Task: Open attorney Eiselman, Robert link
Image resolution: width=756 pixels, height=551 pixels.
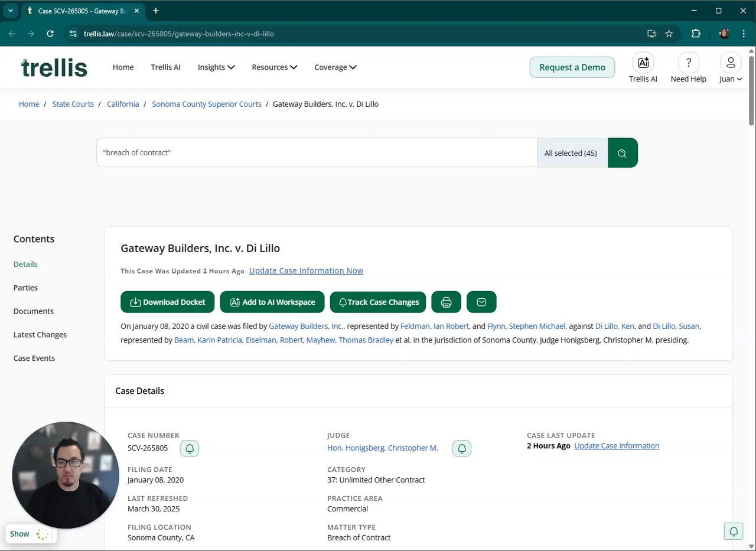Action: point(274,340)
